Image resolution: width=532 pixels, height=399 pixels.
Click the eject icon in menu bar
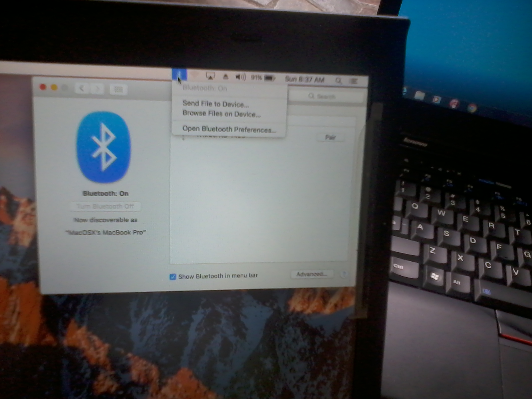tap(225, 77)
